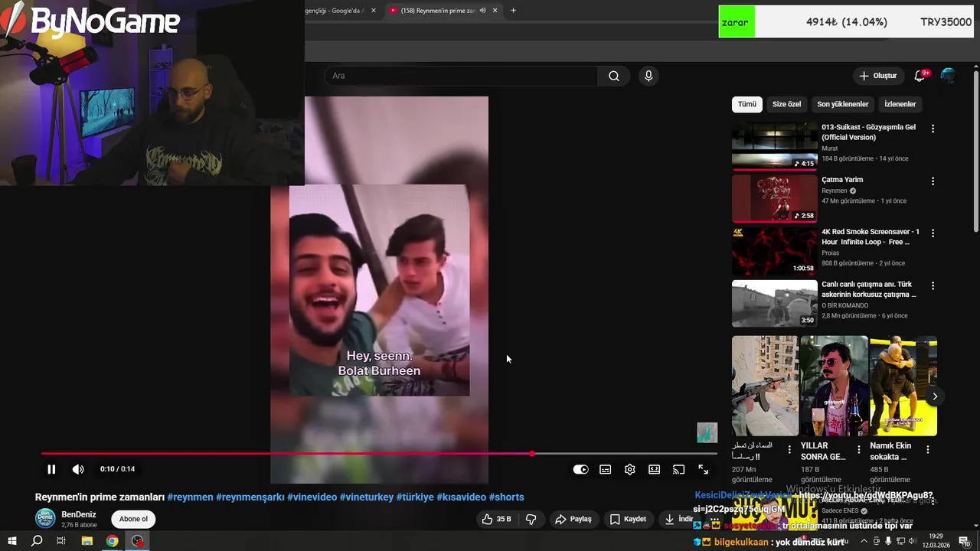Open options for 013-Suikast video

(933, 129)
